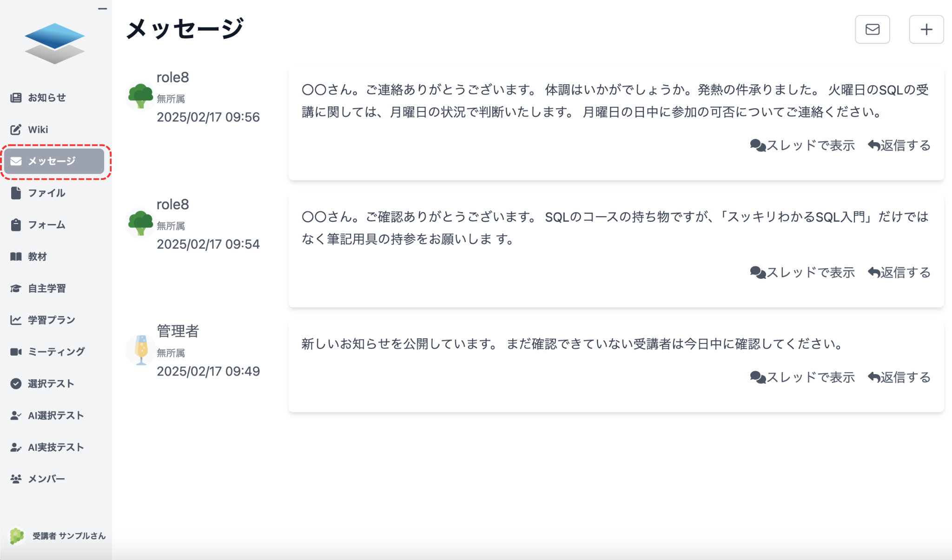952x560 pixels.
Task: Click 返信する on the 09:56 role8 message
Action: tap(898, 145)
